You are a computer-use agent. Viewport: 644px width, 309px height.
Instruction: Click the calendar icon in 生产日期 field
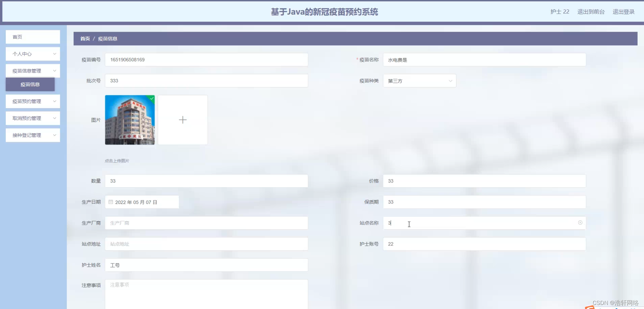click(111, 202)
